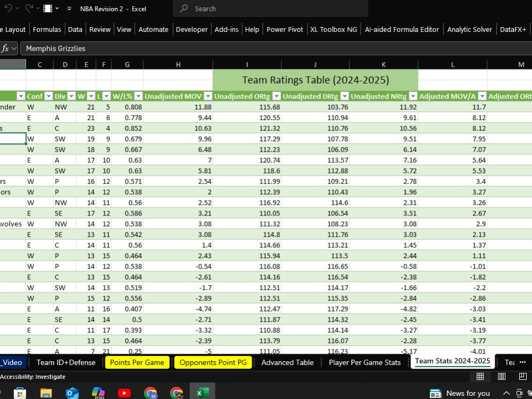Screen dimensions: 532x399
Task: Open AI-aided Formula Editor tab
Action: click(x=402, y=29)
